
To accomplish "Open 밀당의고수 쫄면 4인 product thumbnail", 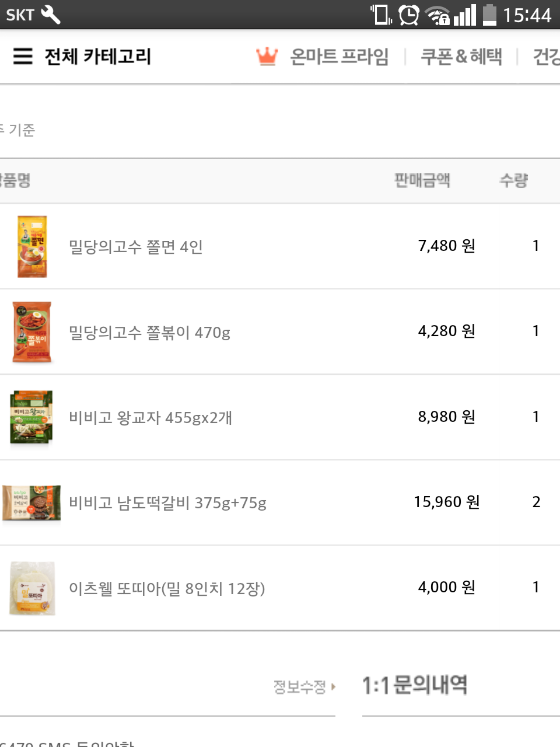I will point(32,246).
